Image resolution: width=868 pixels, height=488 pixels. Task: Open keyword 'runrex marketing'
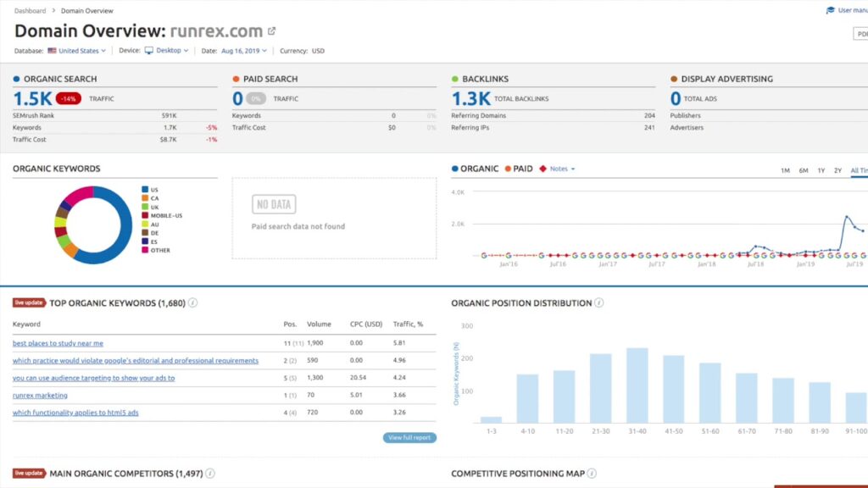(x=40, y=395)
